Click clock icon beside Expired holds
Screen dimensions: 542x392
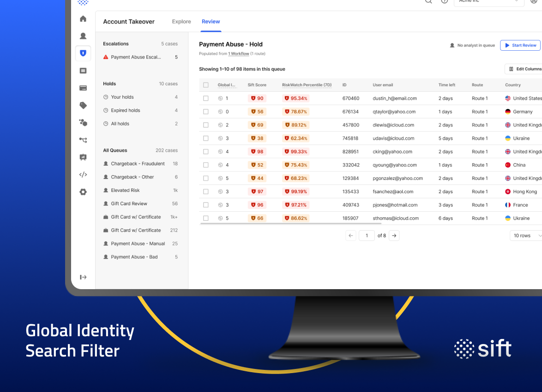point(106,111)
